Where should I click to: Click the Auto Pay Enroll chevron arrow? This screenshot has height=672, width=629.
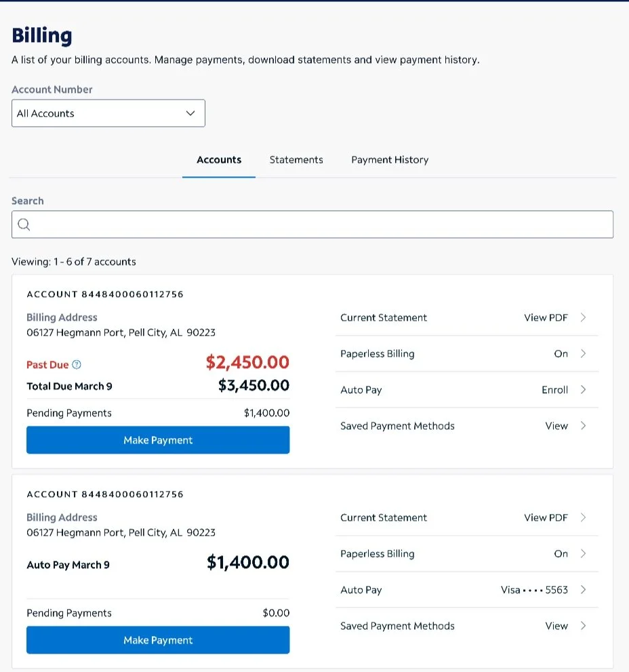pos(583,390)
